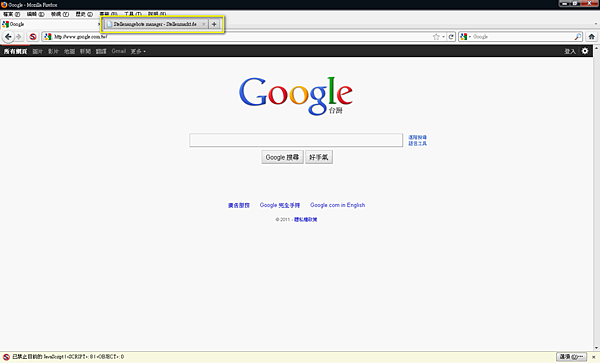This screenshot has height=363, width=600.
Task: Open the 工具 (Tools) menu
Action: tap(132, 14)
